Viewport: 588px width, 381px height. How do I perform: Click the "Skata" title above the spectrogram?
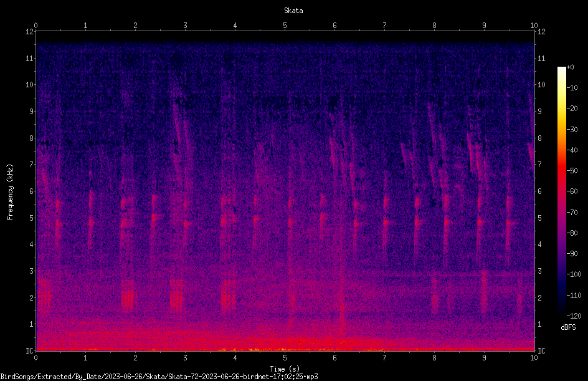(x=293, y=11)
